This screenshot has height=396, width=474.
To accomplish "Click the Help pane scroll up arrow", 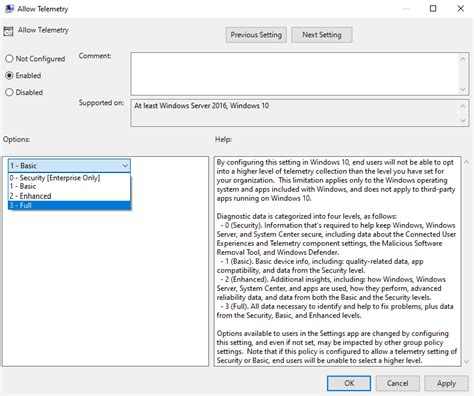I will 467,162.
